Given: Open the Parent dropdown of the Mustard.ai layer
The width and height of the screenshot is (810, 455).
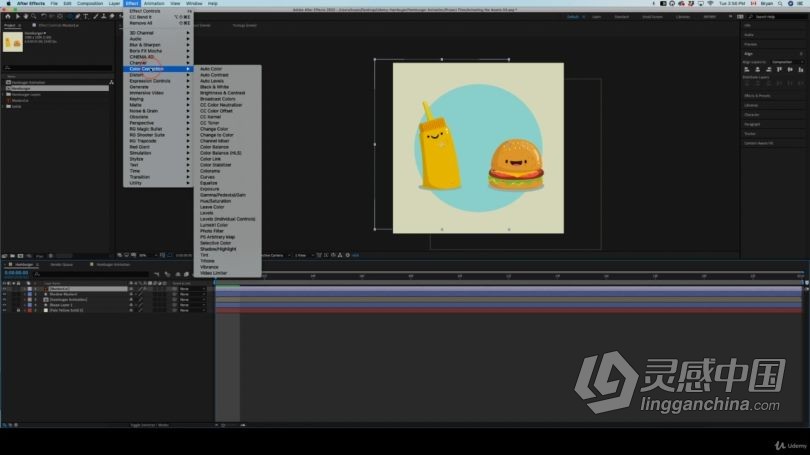Looking at the screenshot, I should 192,289.
